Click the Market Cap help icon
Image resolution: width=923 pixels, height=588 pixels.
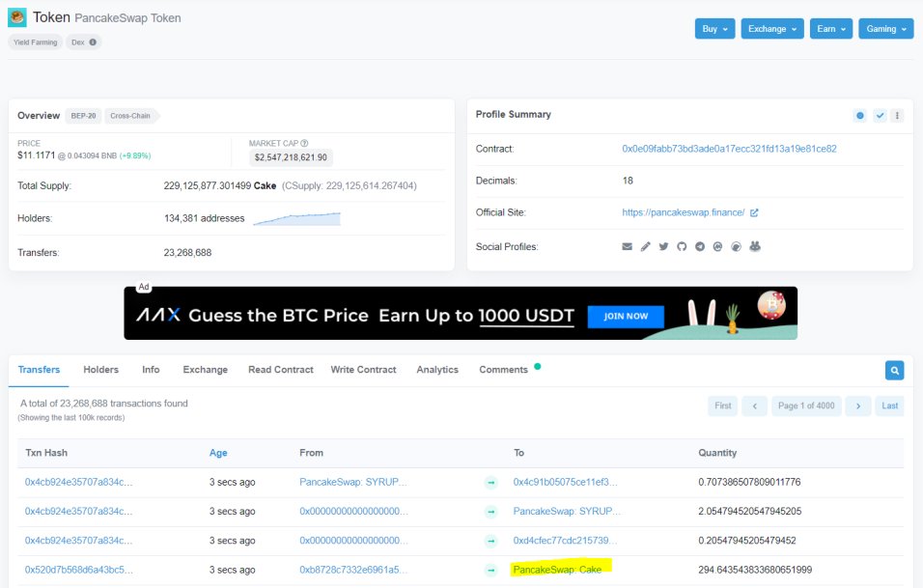click(304, 143)
